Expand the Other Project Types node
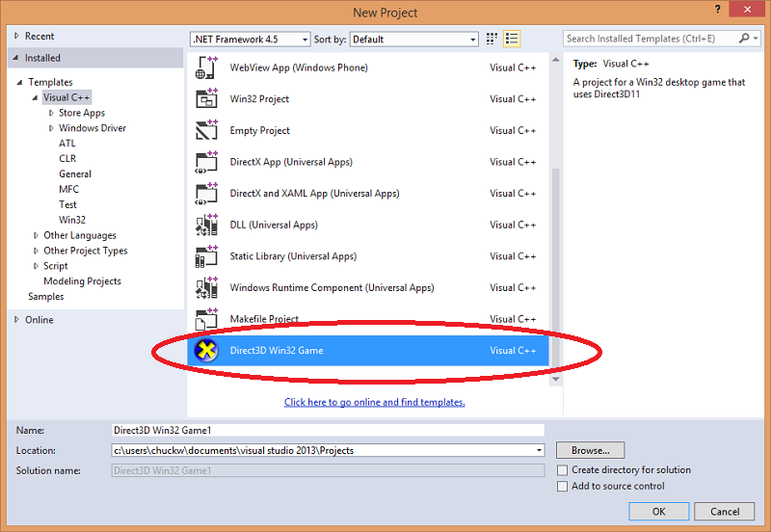 [x=36, y=251]
